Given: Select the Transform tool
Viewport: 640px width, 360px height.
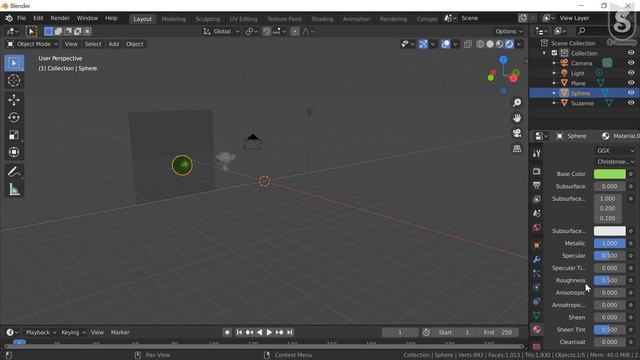Looking at the screenshot, I should (14, 152).
